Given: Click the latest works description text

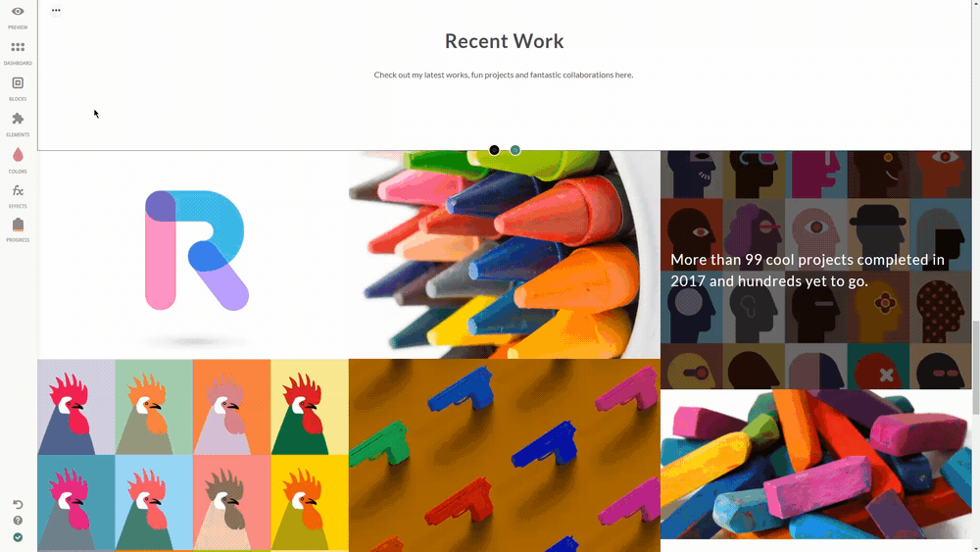Looking at the screenshot, I should (504, 75).
